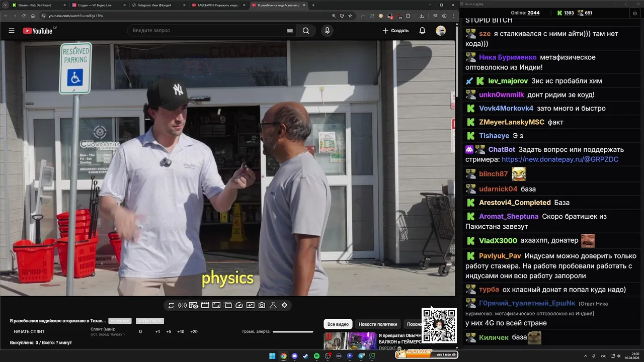Open Chrome from the taskbar
This screenshot has width=644, height=362.
[x=283, y=356]
